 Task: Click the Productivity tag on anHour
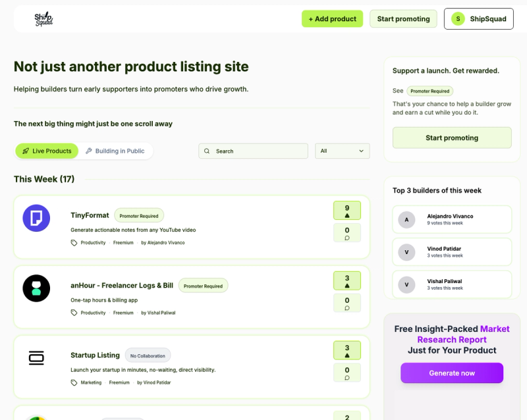click(x=93, y=313)
